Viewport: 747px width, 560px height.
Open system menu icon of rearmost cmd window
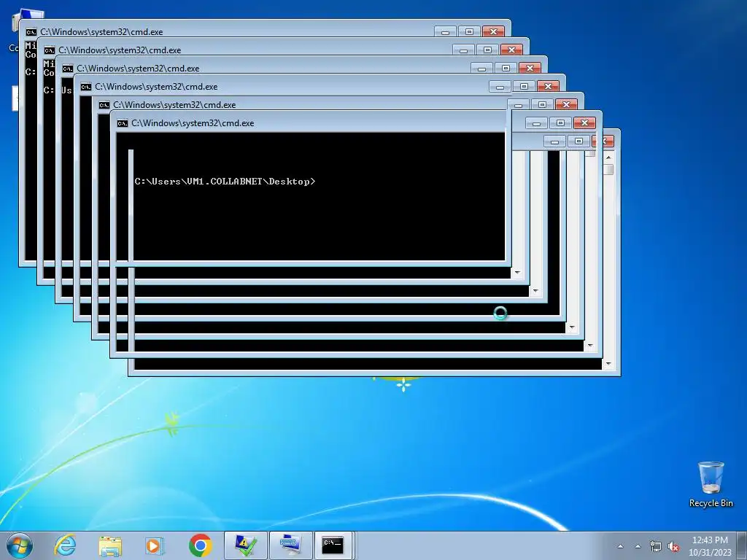pyautogui.click(x=31, y=32)
